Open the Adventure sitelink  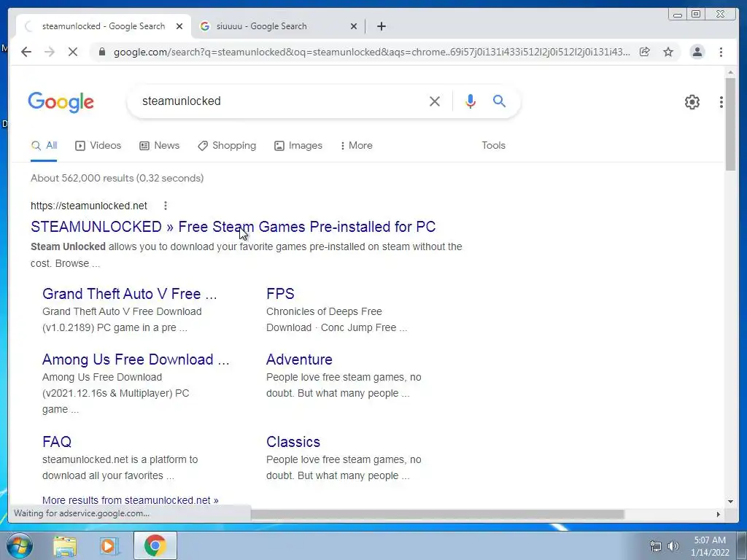click(x=299, y=359)
